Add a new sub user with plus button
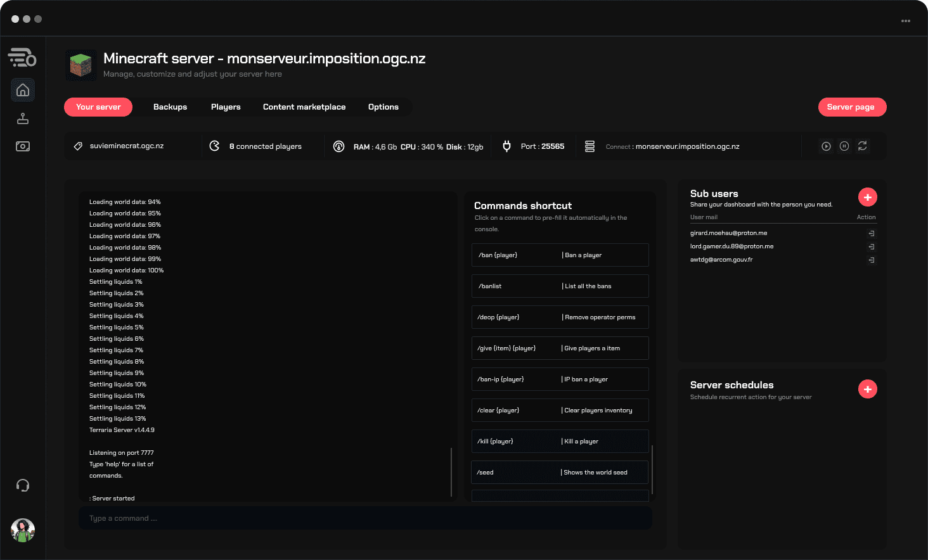Image resolution: width=928 pixels, height=560 pixels. 868,198
